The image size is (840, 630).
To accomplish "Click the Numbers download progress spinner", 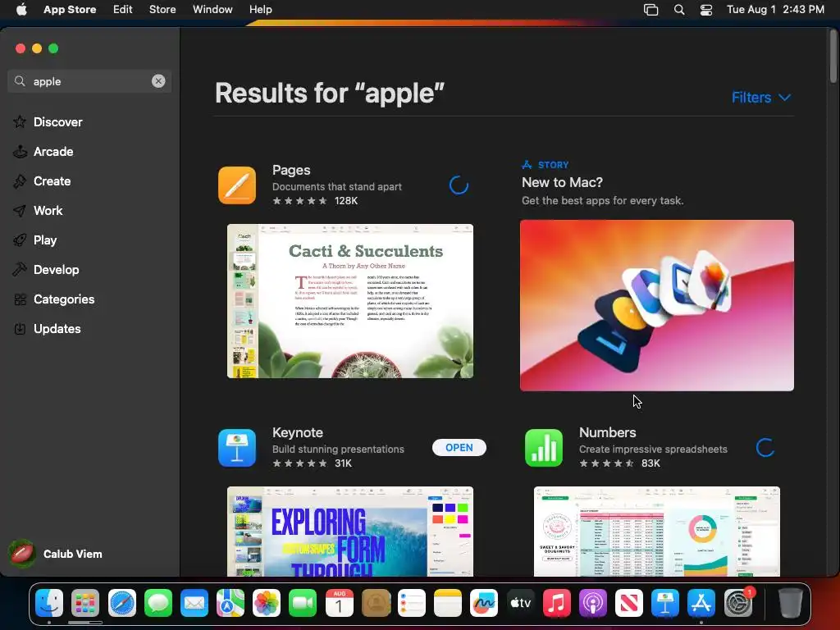I will pyautogui.click(x=765, y=448).
